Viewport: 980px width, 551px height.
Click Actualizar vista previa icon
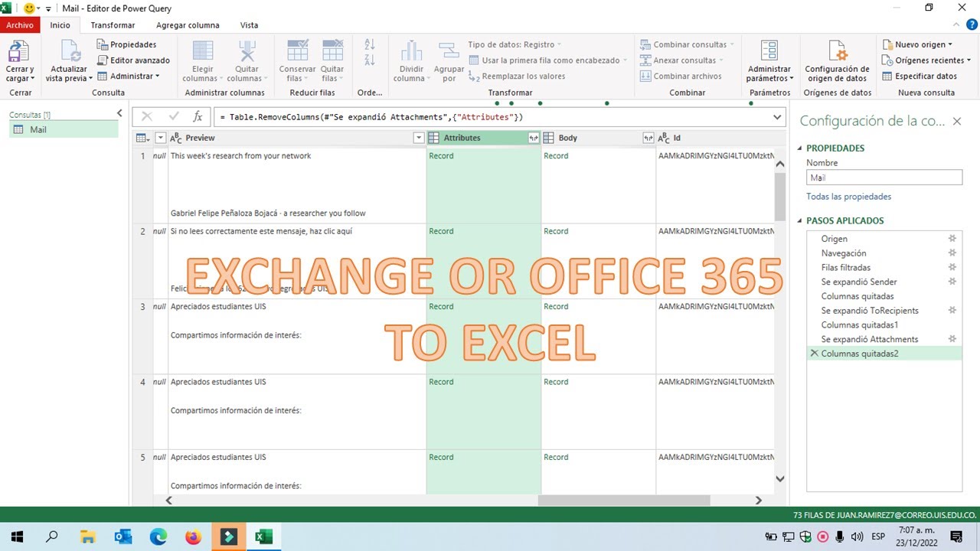coord(69,51)
